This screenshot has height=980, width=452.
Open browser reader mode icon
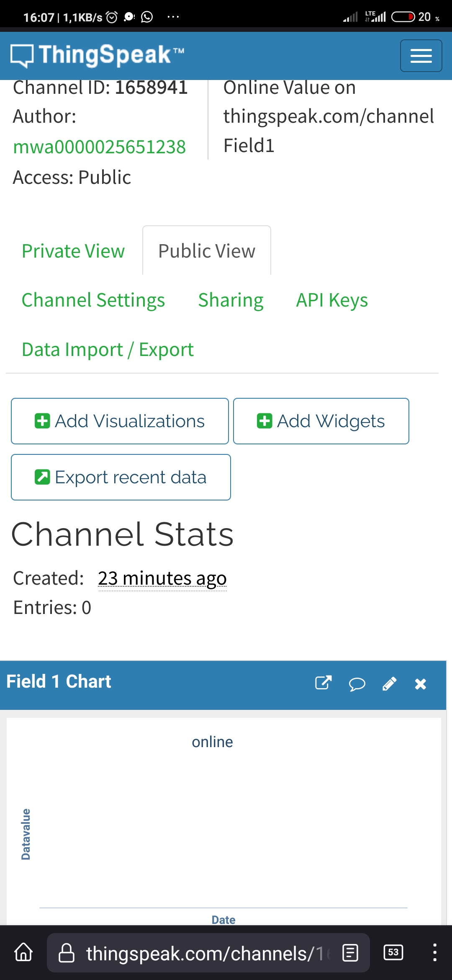(350, 953)
